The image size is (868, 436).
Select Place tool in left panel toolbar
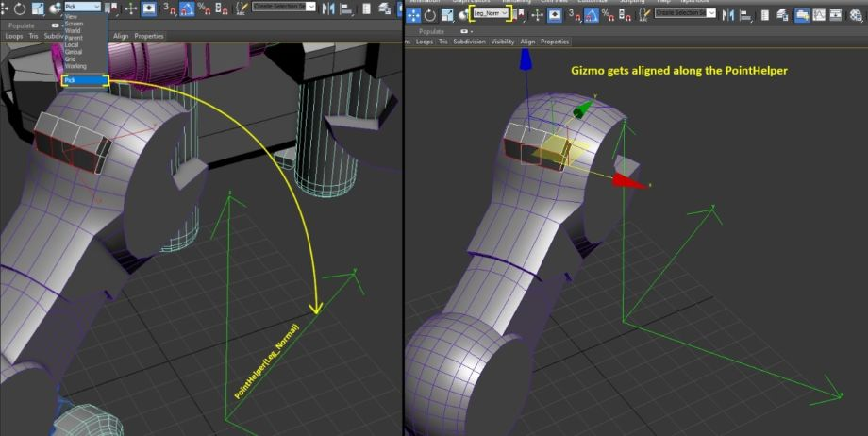click(x=55, y=8)
